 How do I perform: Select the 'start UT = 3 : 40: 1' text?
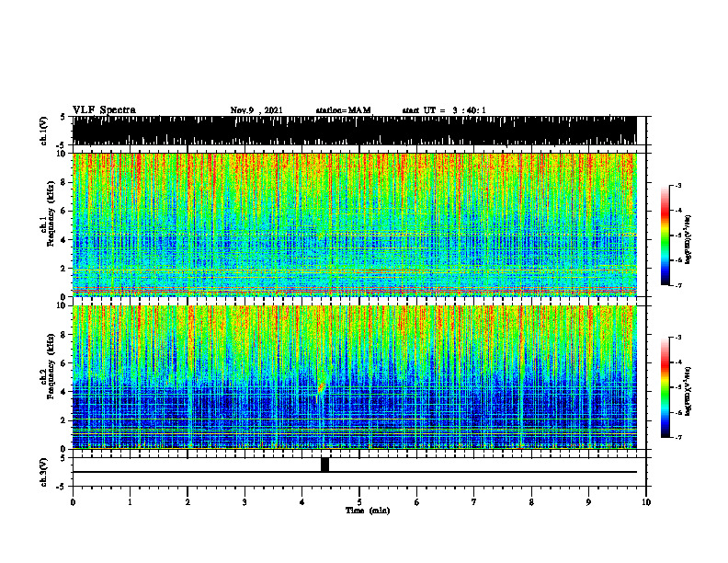(444, 110)
